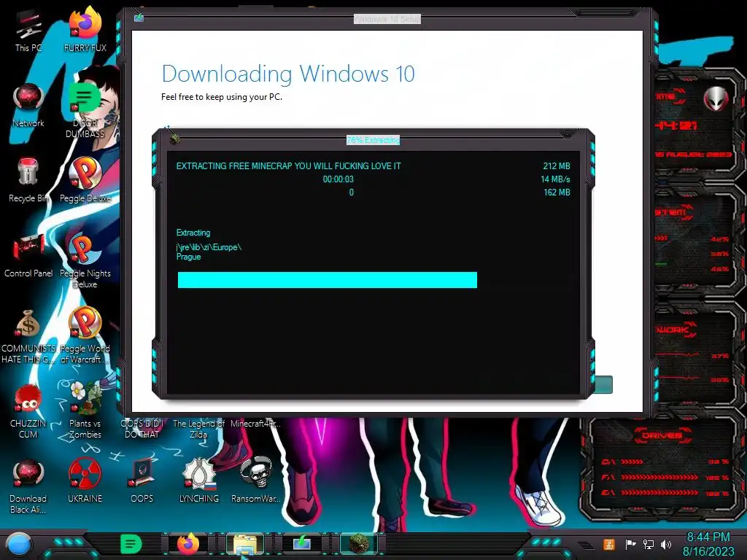This screenshot has width=747, height=560.
Task: Click the 76% Extracting title bar
Action: click(373, 140)
